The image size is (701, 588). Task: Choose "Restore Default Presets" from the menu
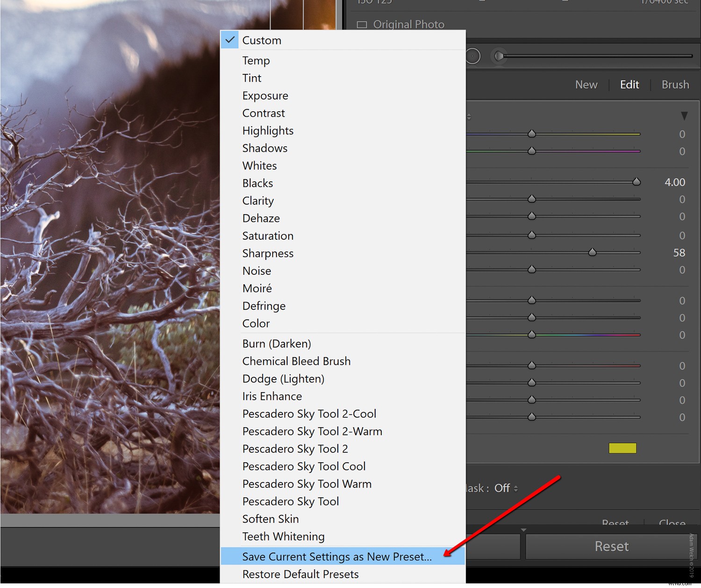(300, 574)
